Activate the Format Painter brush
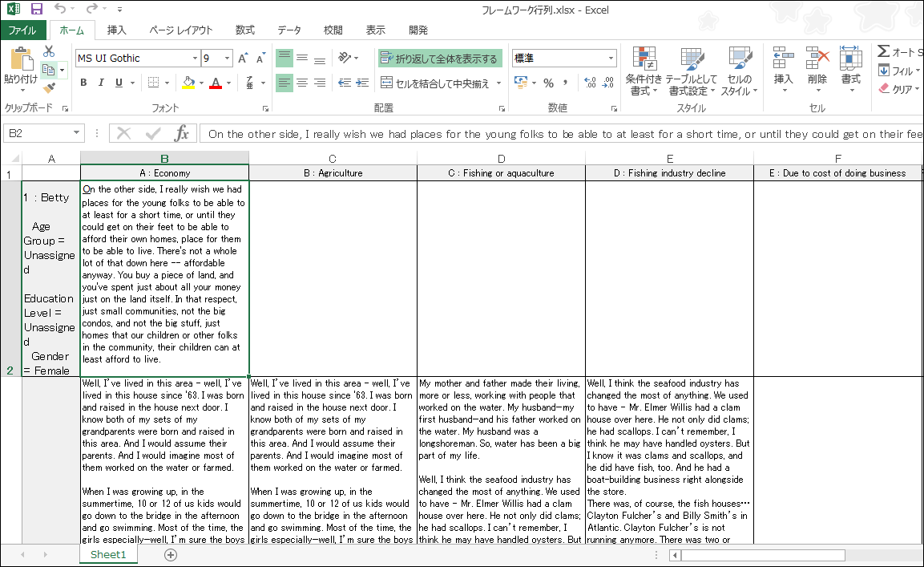Image resolution: width=924 pixels, height=567 pixels. 49,88
